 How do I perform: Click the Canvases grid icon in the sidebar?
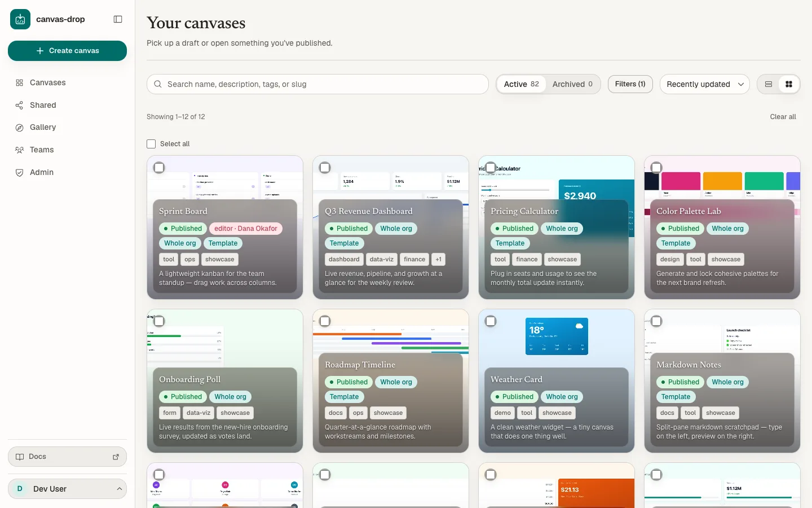[x=19, y=82]
